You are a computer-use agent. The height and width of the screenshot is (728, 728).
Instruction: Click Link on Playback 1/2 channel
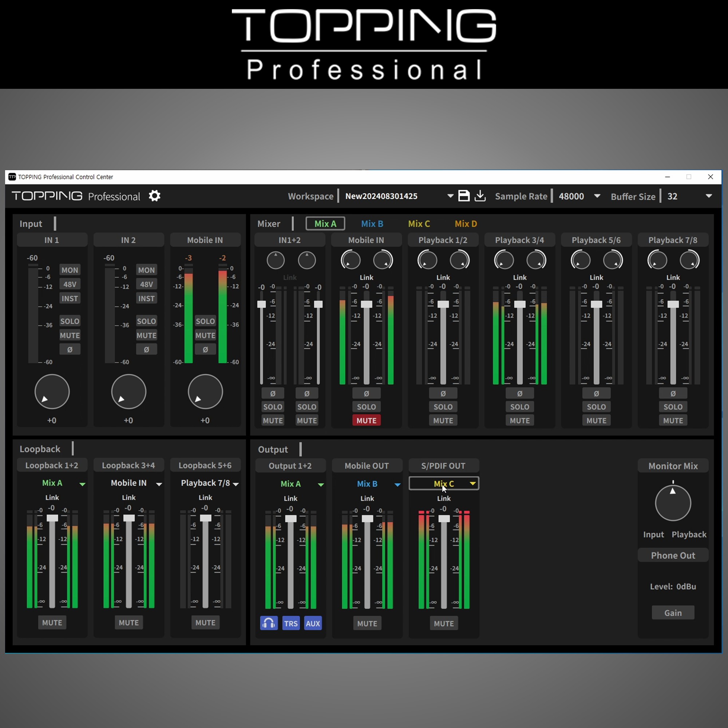tap(443, 277)
